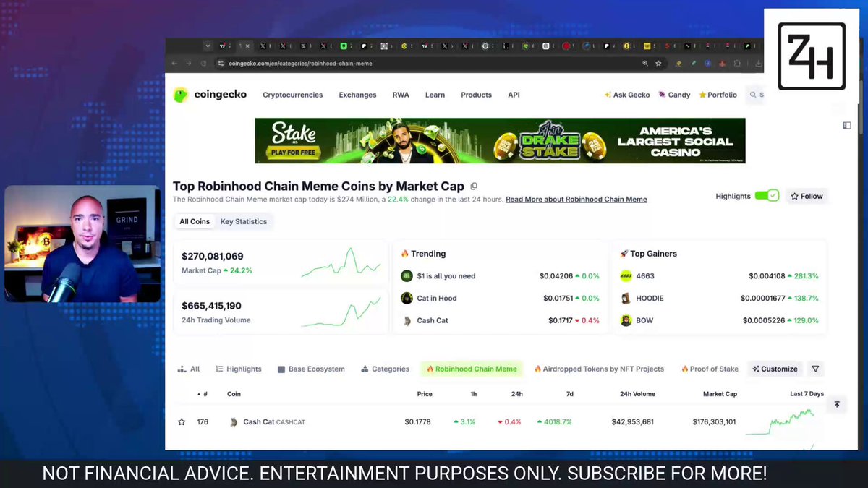Screen dimensions: 868x488
Task: Select the All Coins tab
Action: click(195, 221)
